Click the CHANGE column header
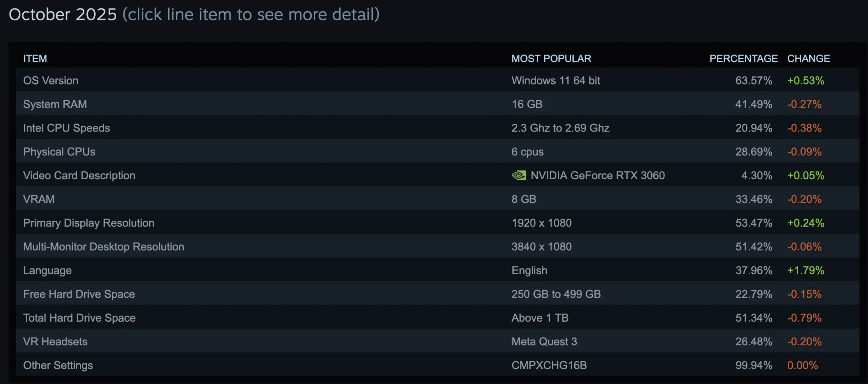Viewport: 868px width, 384px height. [808, 58]
